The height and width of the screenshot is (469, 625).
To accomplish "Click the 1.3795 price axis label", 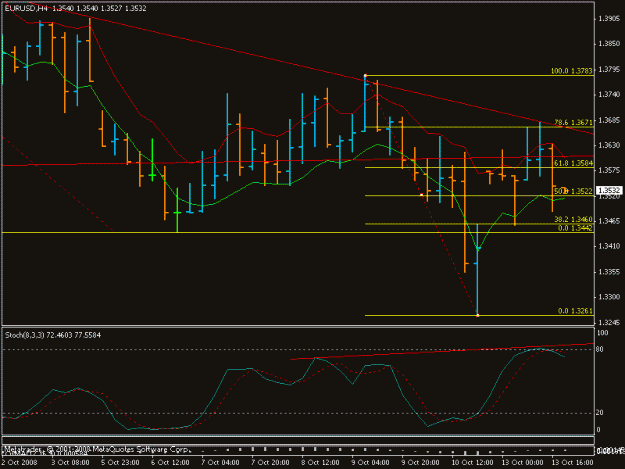I will (x=609, y=69).
